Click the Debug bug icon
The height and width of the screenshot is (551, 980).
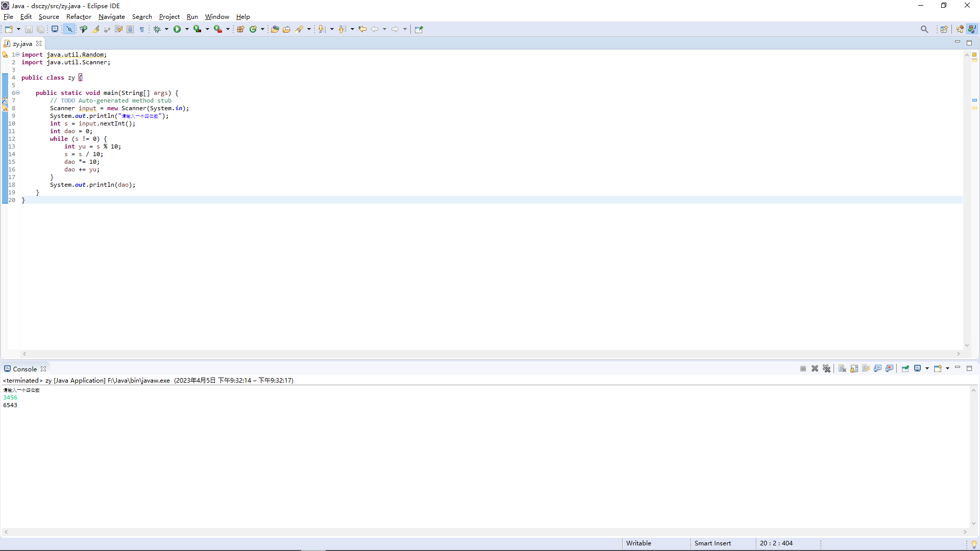[x=157, y=29]
